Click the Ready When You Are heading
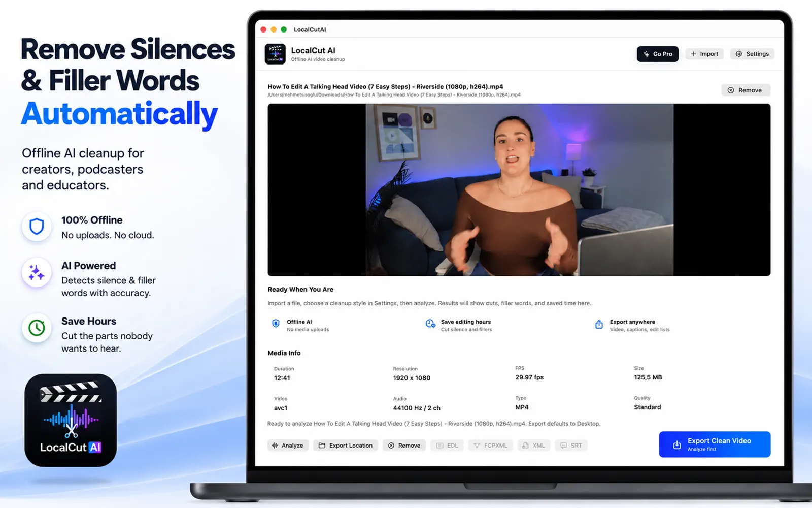812x508 pixels. (300, 290)
